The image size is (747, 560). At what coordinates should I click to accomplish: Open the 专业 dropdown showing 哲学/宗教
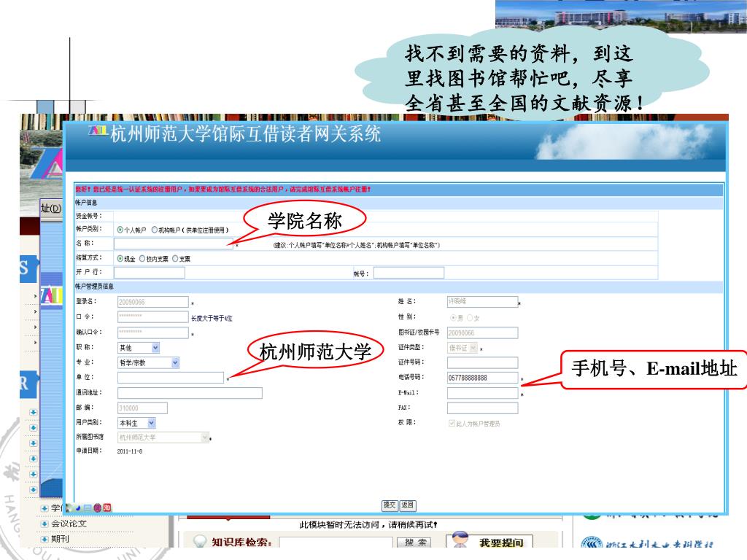tap(149, 363)
